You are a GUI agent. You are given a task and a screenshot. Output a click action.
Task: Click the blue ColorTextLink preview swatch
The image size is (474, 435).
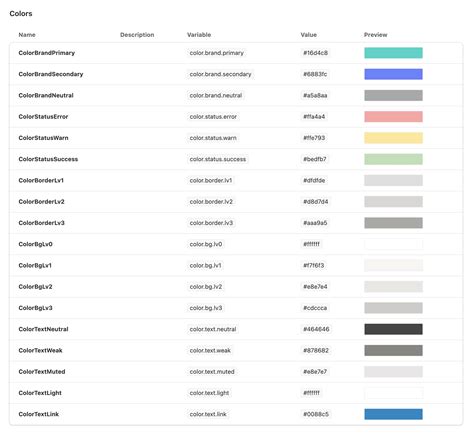point(393,414)
